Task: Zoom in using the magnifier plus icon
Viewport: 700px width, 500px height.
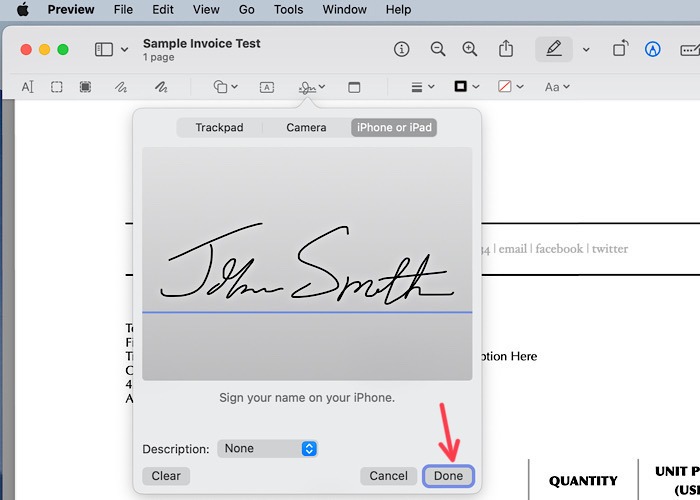Action: pyautogui.click(x=469, y=49)
